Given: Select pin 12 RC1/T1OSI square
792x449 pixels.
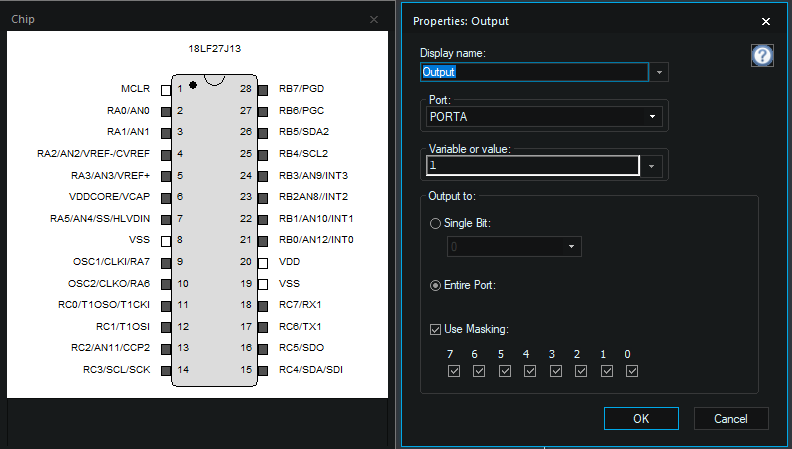Looking at the screenshot, I should click(x=166, y=327).
